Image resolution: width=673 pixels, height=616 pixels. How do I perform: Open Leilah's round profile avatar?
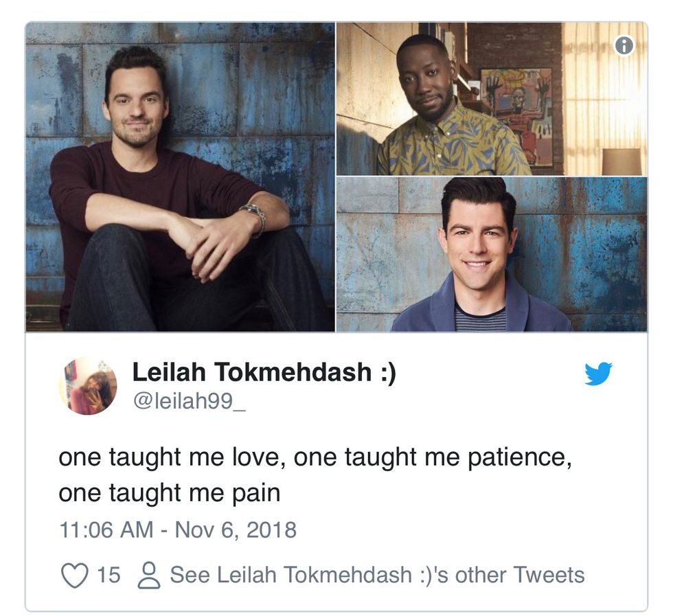coord(88,386)
